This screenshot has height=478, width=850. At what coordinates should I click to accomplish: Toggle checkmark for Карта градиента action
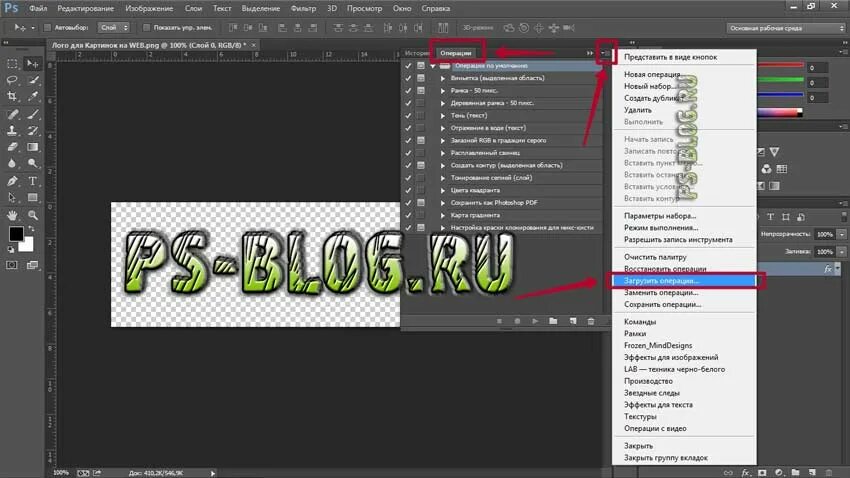click(408, 215)
